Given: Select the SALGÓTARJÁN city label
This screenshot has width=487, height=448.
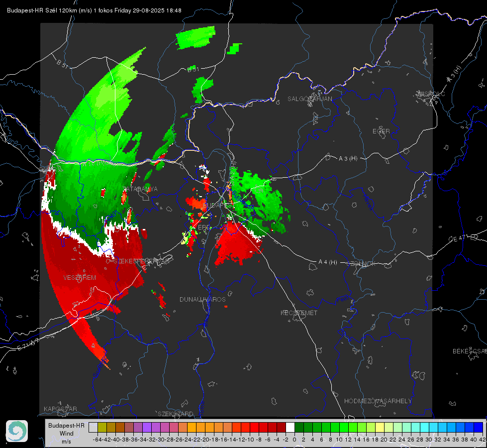Looking at the screenshot, I should point(309,99).
